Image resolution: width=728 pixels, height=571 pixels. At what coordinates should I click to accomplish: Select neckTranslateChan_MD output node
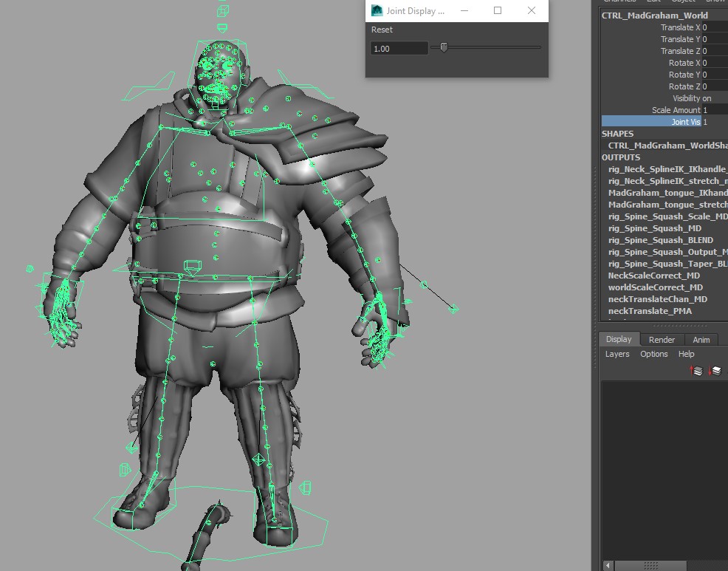point(657,299)
